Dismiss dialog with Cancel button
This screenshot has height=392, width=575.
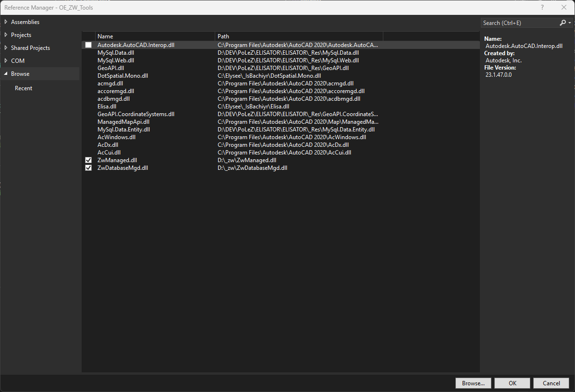coord(551,383)
